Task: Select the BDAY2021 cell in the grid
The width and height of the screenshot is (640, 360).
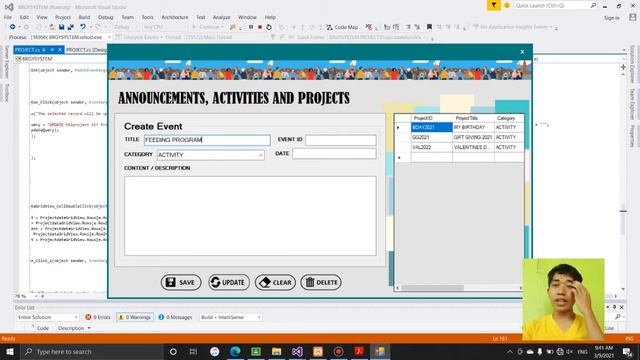Action: coord(431,127)
